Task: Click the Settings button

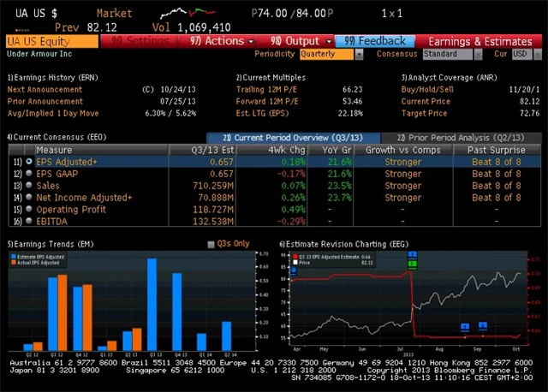Action: (x=140, y=41)
